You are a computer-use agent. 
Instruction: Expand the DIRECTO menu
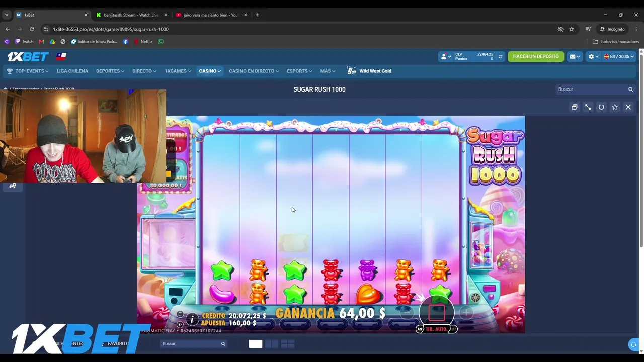pos(144,71)
